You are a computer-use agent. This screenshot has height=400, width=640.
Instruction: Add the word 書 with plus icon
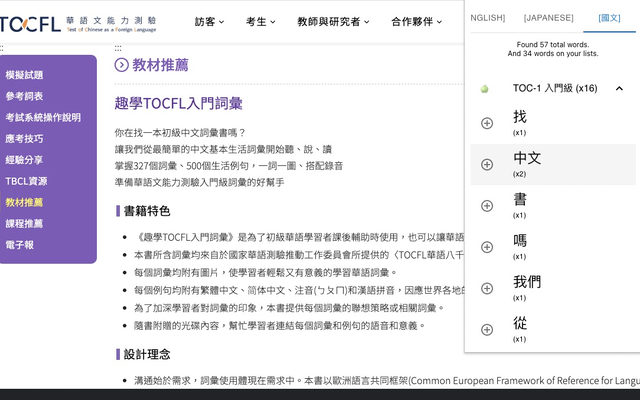487,206
